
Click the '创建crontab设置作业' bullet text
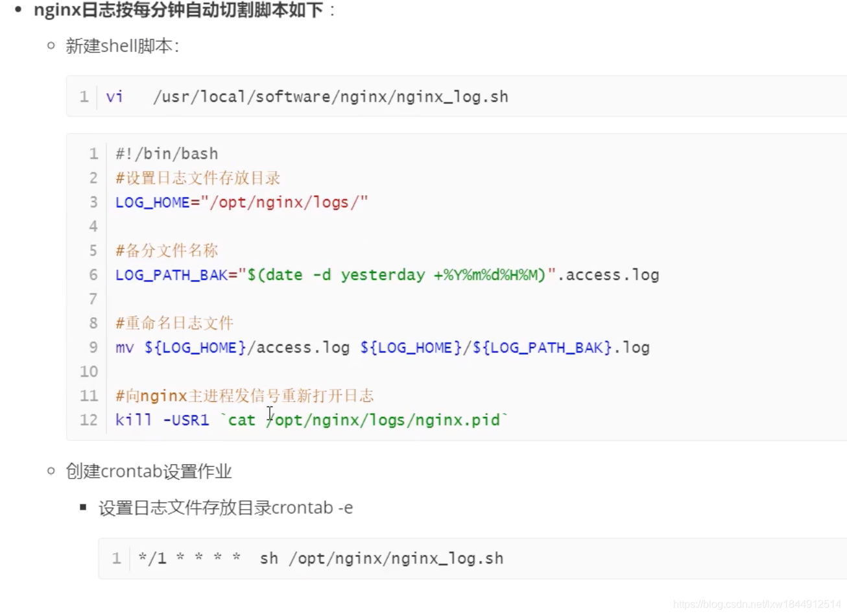click(149, 471)
